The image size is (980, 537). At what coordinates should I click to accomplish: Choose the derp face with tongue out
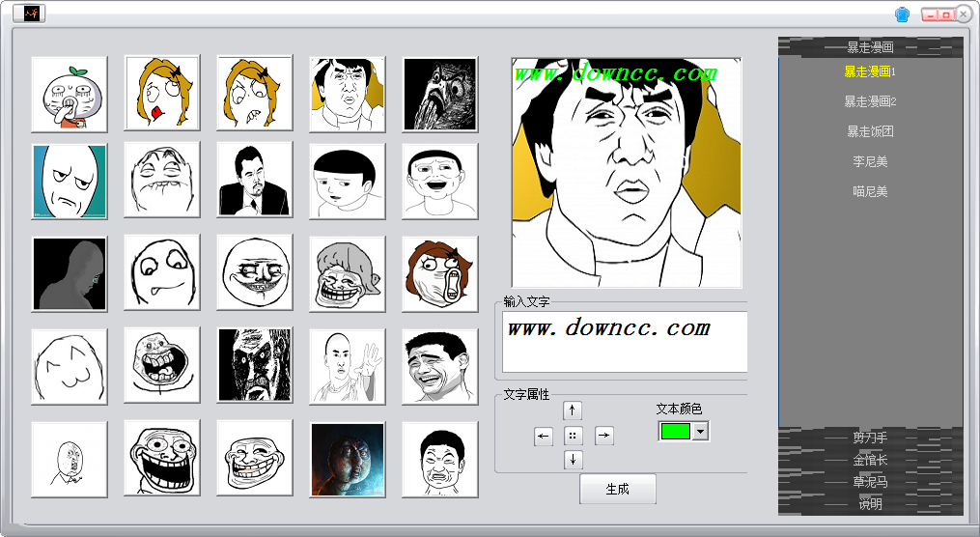coord(162,272)
